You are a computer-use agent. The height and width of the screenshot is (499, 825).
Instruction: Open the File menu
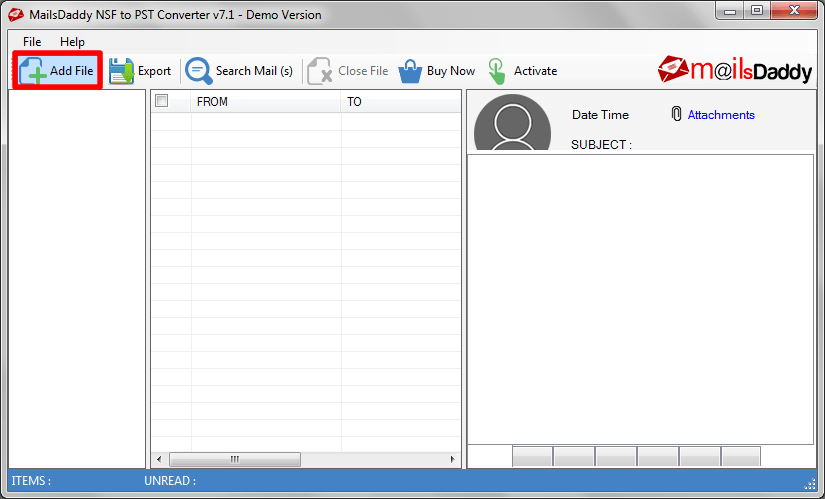tap(32, 42)
